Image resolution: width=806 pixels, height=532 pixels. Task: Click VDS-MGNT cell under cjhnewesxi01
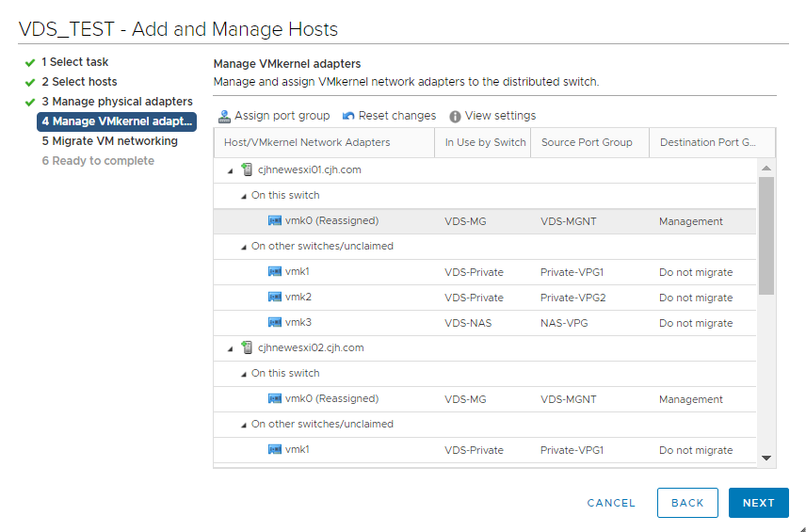coord(569,221)
